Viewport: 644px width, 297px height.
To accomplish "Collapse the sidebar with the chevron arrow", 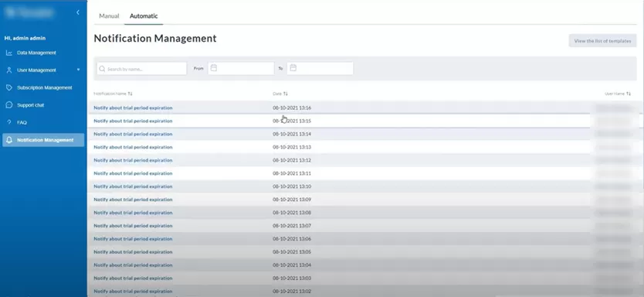I will pos(78,12).
